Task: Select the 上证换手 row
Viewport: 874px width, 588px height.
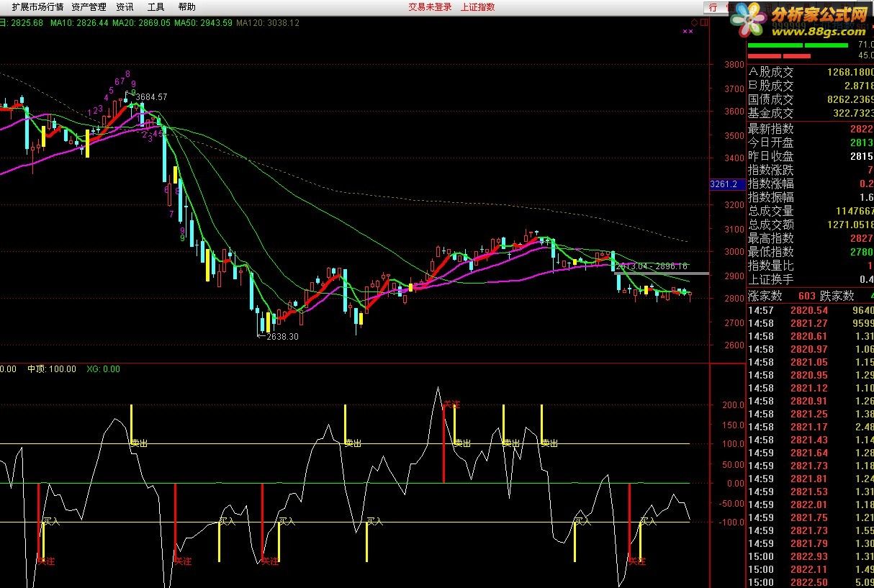Action: (x=810, y=279)
